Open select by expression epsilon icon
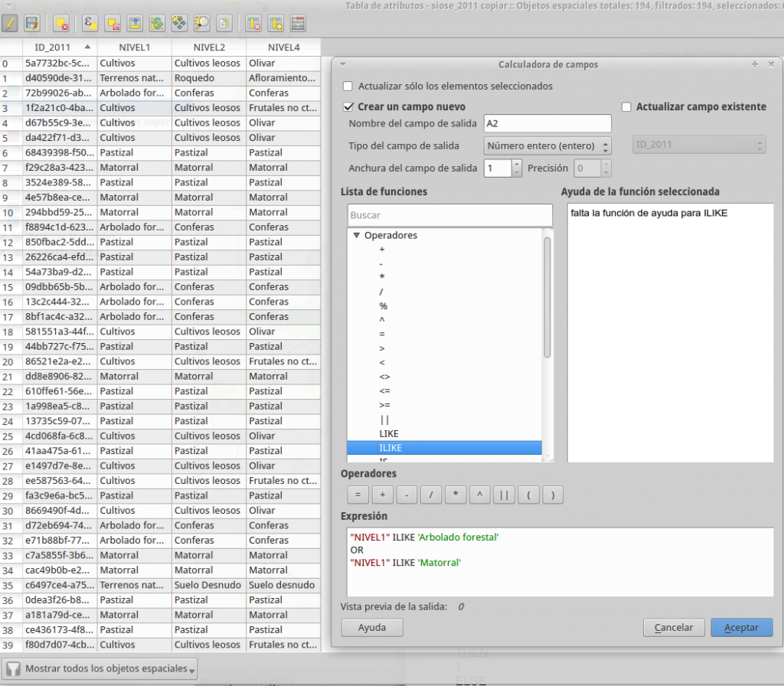 [90, 23]
